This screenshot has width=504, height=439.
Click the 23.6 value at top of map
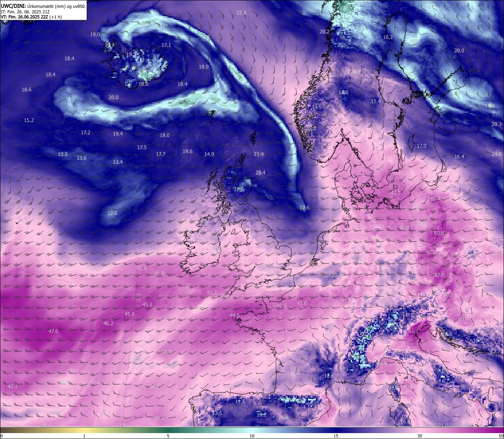241,13
